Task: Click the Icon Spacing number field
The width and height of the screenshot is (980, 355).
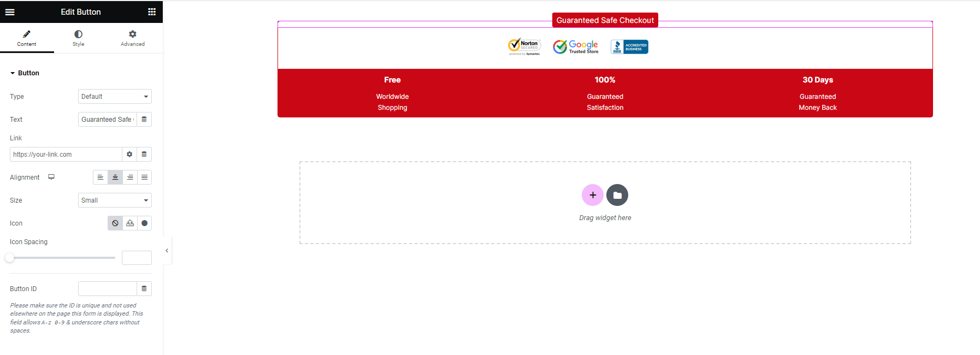Action: tap(137, 258)
